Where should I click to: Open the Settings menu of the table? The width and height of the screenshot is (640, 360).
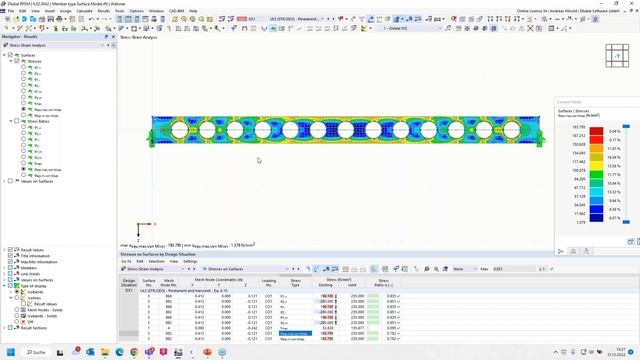190,261
